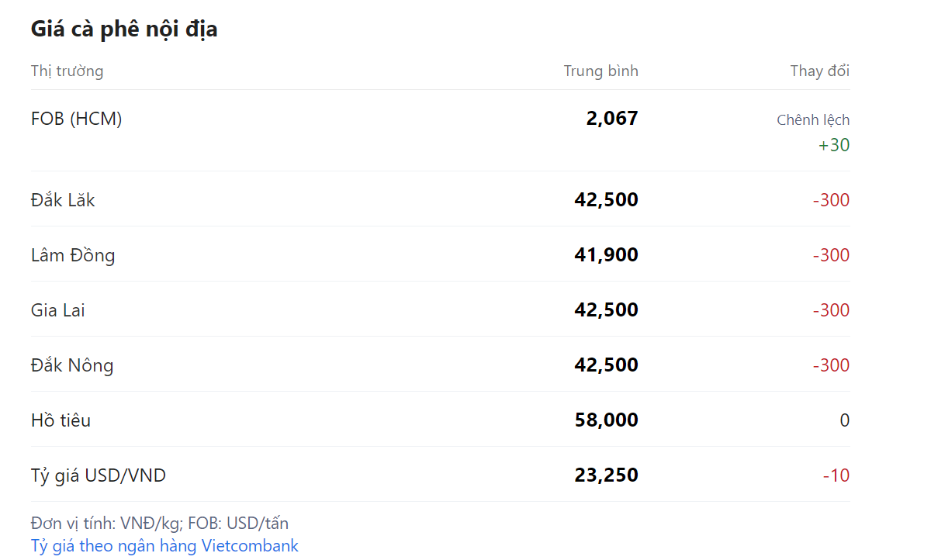Image resolution: width=931 pixels, height=560 pixels.
Task: Click the "Thay đổi" column header
Action: pos(819,71)
